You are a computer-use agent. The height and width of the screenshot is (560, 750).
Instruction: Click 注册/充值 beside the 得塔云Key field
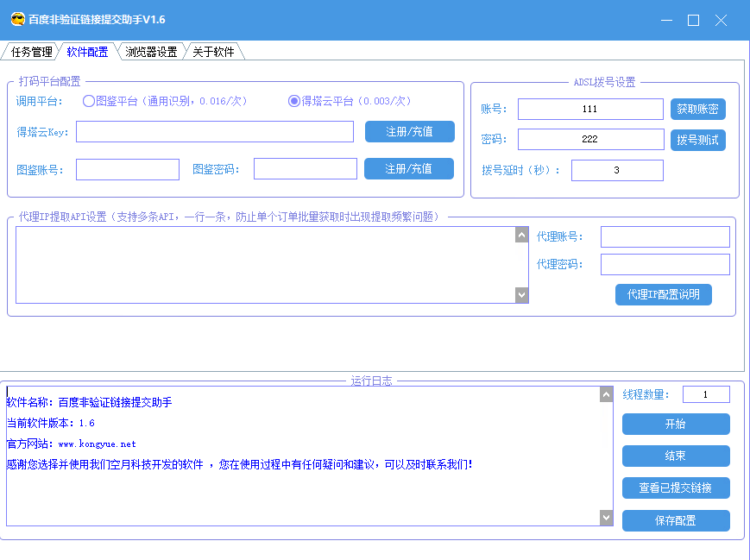tap(409, 131)
